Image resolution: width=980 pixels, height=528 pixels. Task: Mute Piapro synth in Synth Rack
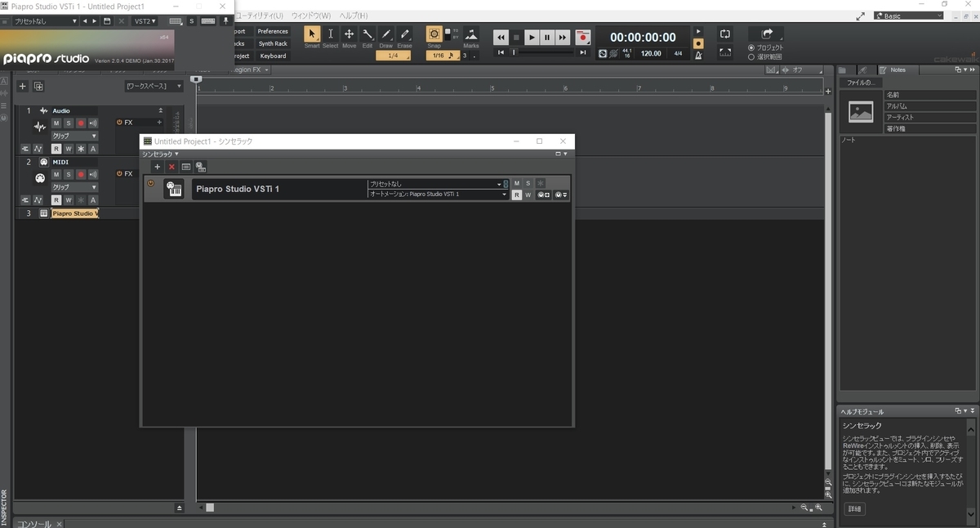point(517,183)
